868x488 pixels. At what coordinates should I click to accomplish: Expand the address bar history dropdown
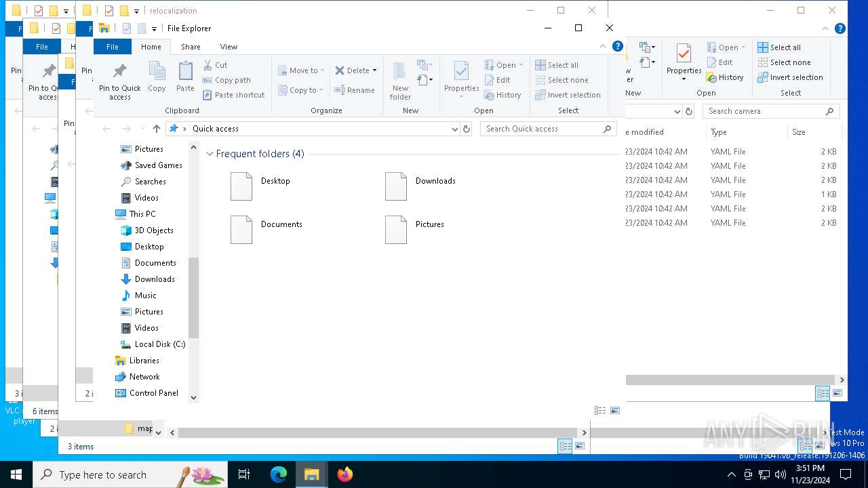[455, 129]
